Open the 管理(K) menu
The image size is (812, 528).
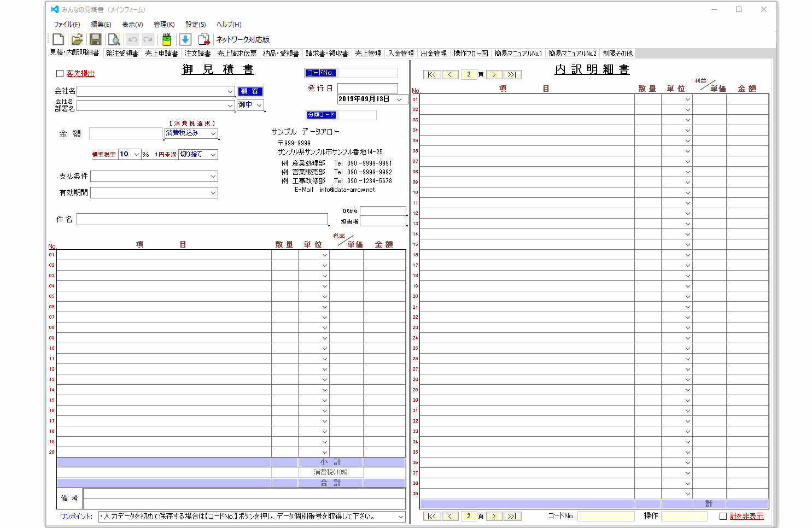[164, 25]
